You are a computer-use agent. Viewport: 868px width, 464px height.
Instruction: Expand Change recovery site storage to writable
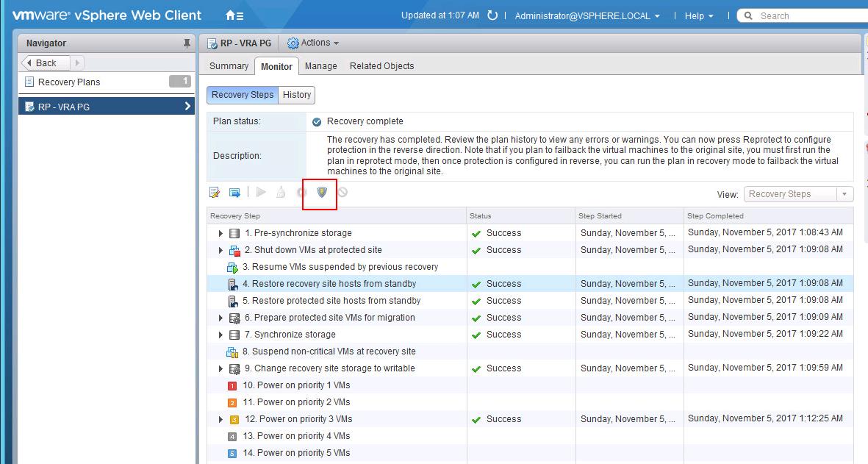(220, 368)
